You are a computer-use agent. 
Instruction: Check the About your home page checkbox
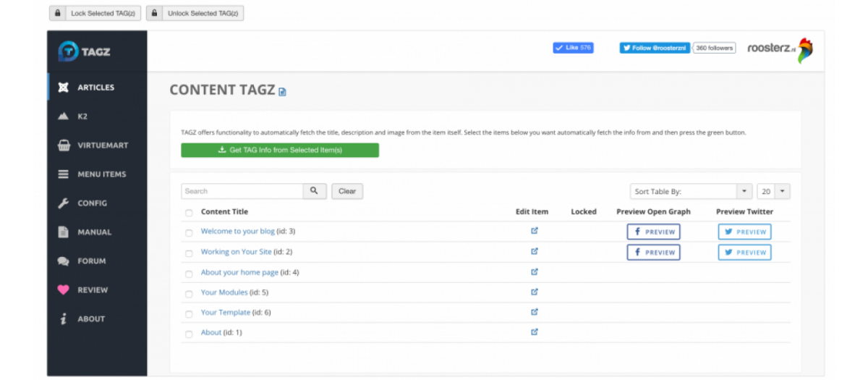tap(189, 274)
